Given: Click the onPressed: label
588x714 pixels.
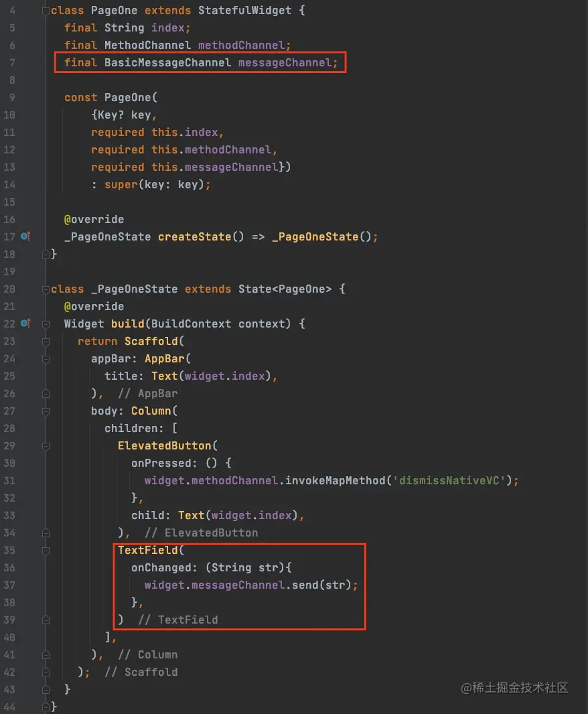Looking at the screenshot, I should tap(164, 463).
